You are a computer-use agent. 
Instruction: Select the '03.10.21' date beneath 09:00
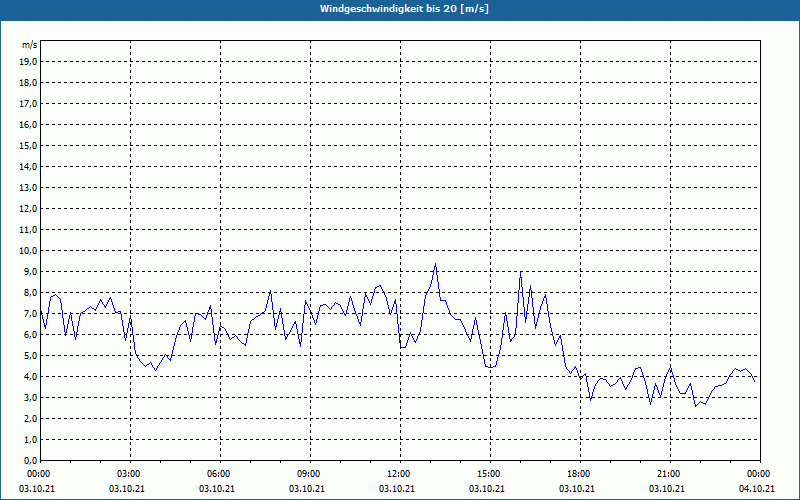[307, 488]
